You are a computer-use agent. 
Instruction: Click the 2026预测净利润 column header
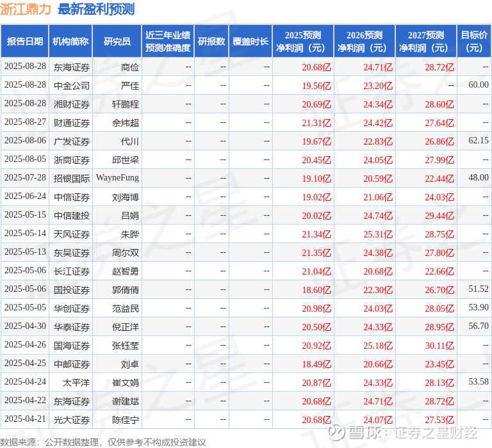click(x=365, y=42)
